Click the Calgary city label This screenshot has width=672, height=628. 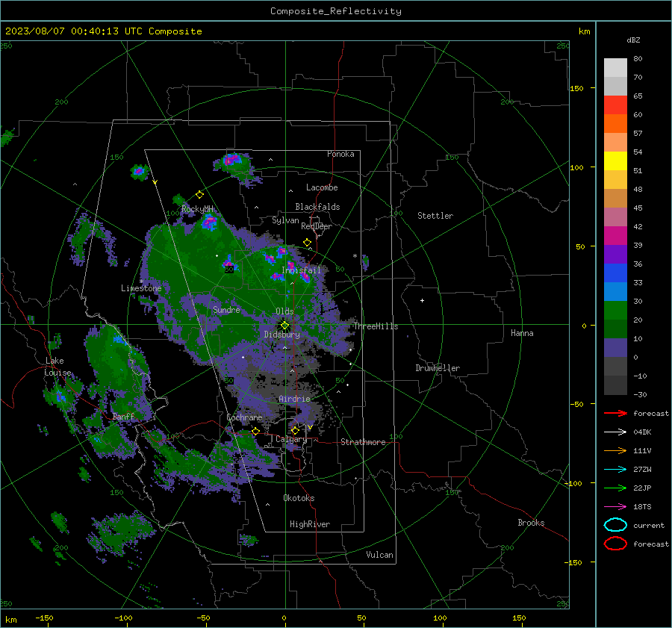pos(291,439)
